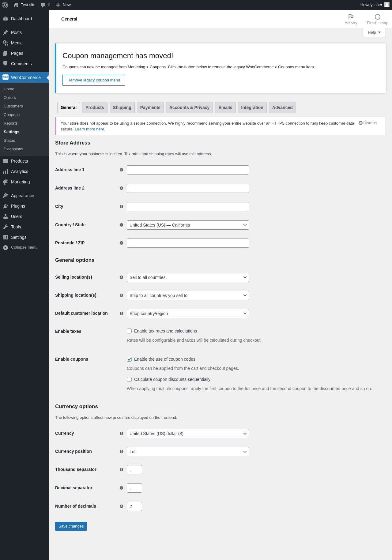Open the Accounts & Privacy tab
This screenshot has width=392, height=560.
tap(189, 107)
